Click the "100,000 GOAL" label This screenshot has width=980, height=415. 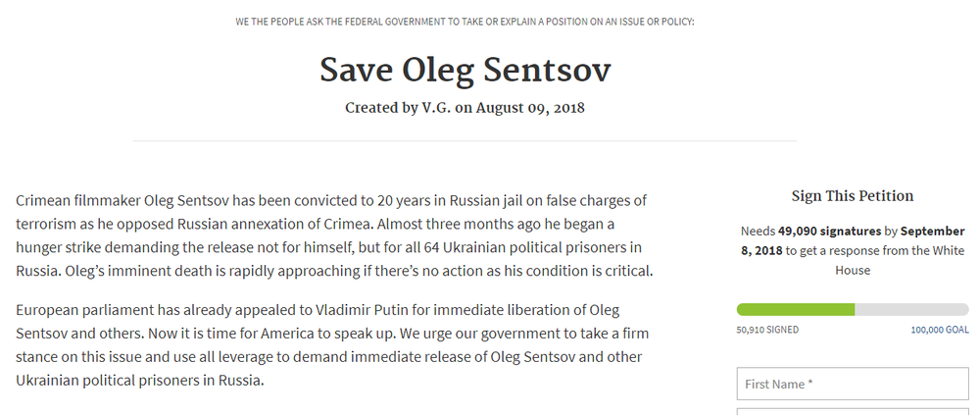pyautogui.click(x=939, y=331)
